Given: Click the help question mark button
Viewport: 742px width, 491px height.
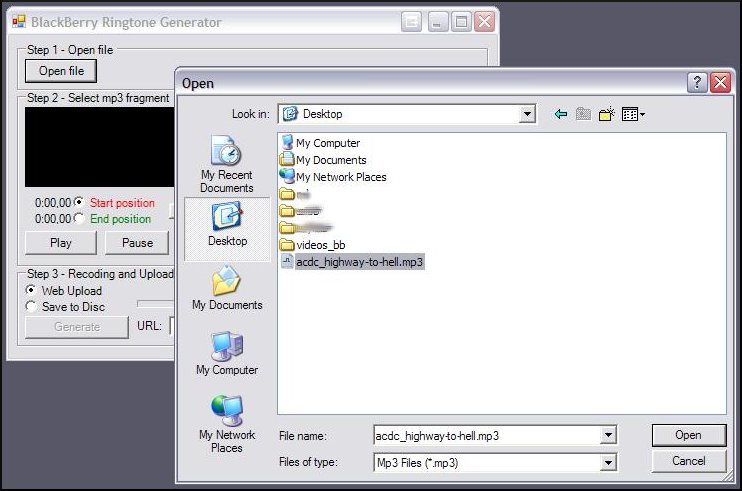Looking at the screenshot, I should click(697, 83).
